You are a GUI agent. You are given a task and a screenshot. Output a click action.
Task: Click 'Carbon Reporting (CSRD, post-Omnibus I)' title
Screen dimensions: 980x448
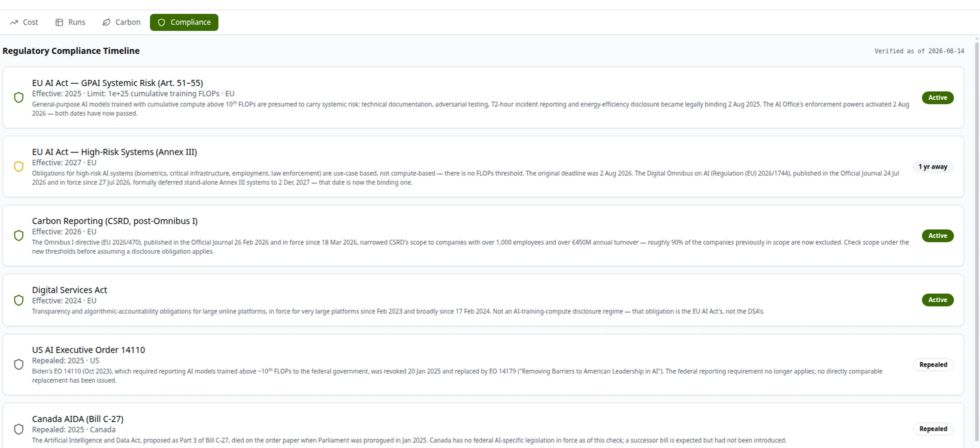coord(115,221)
